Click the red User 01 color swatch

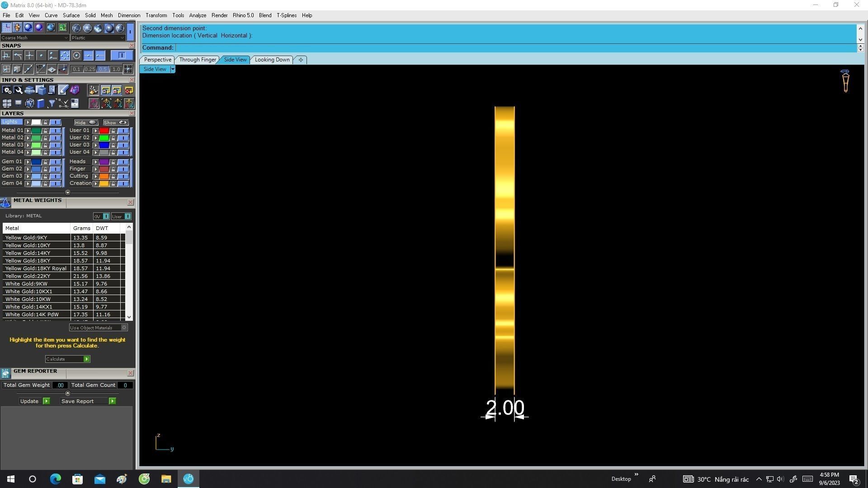(x=104, y=131)
